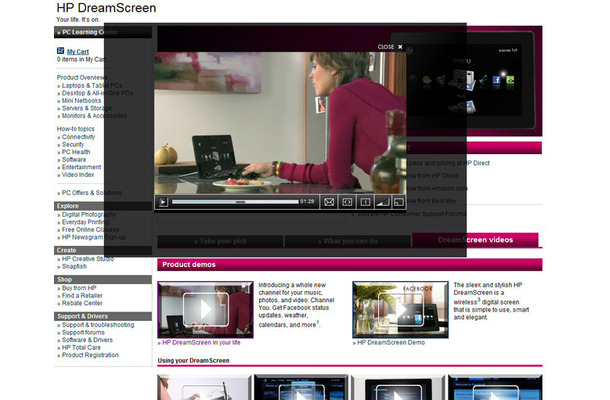Open the PC Learning Center link
This screenshot has width=610, height=400.
[89, 32]
